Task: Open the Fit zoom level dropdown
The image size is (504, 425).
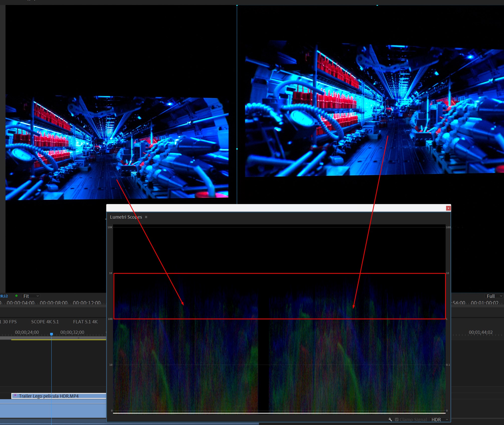Action: pyautogui.click(x=31, y=296)
